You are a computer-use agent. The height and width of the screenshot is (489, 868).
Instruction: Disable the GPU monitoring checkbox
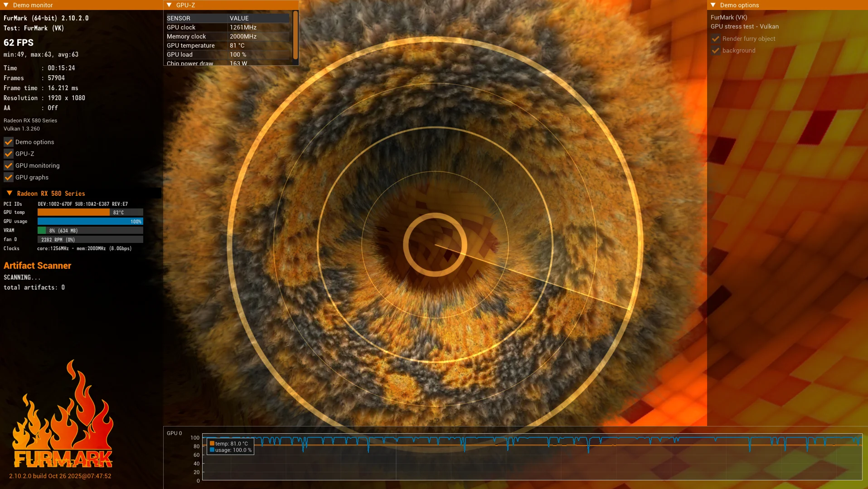pos(9,165)
